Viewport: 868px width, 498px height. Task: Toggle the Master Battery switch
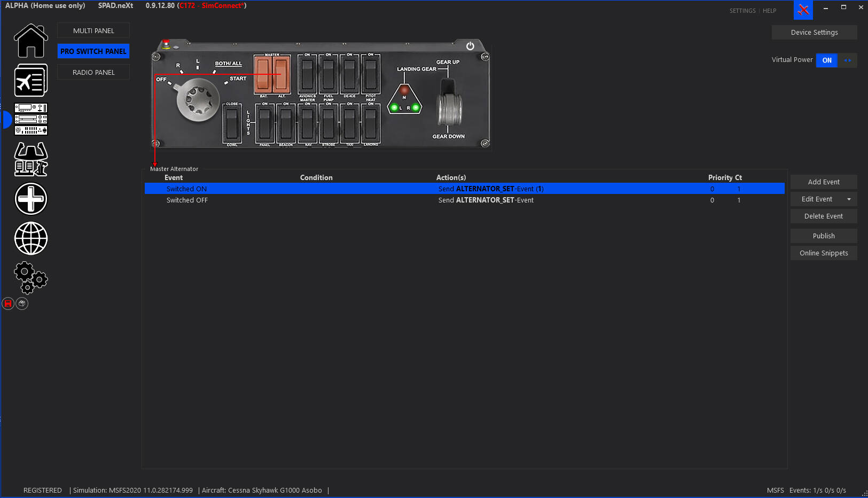click(x=262, y=74)
